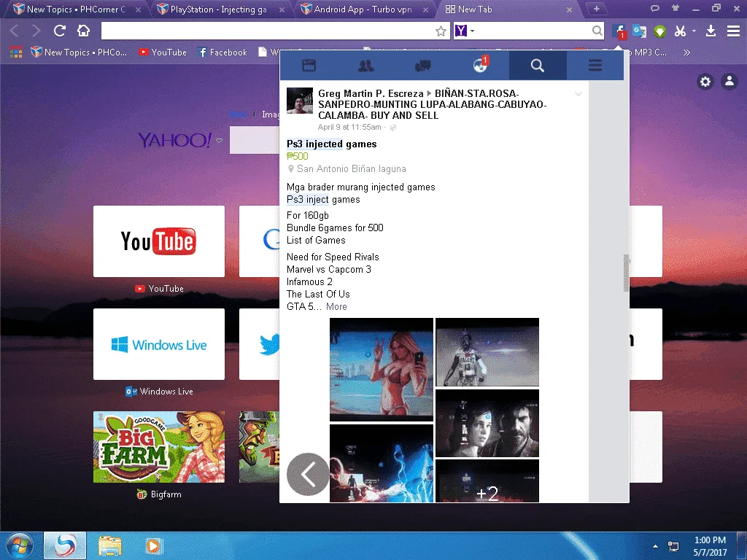Open media player from taskbar
747x560 pixels.
pos(153,545)
